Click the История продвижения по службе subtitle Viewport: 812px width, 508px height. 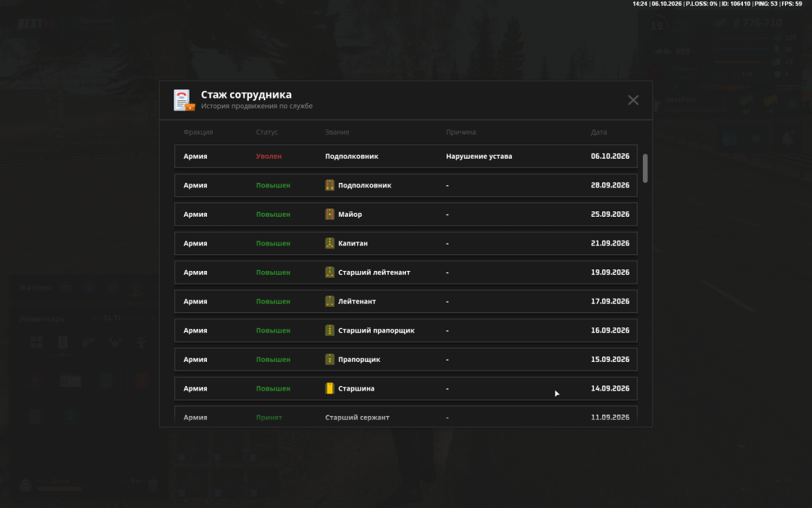pyautogui.click(x=257, y=106)
